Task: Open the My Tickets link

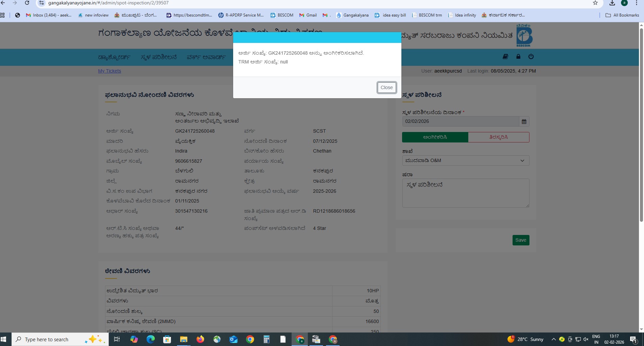Action: 109,71
